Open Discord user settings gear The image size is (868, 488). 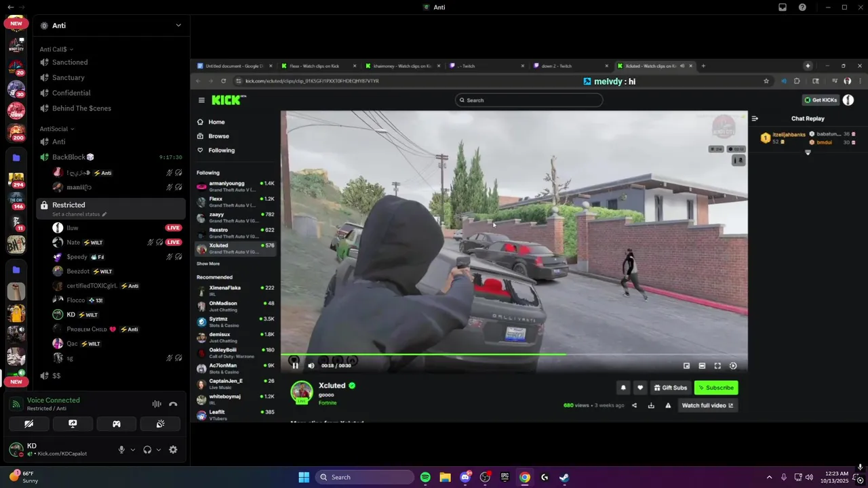pyautogui.click(x=173, y=449)
